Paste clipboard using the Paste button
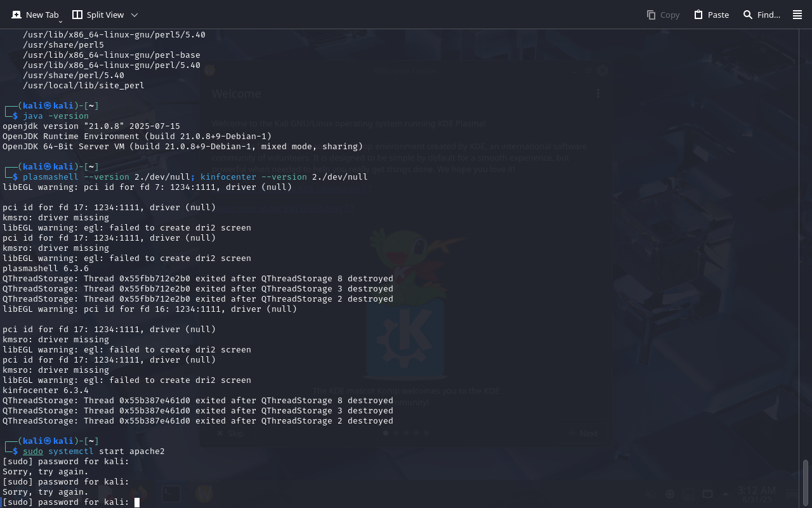Image resolution: width=812 pixels, height=508 pixels. [x=711, y=15]
